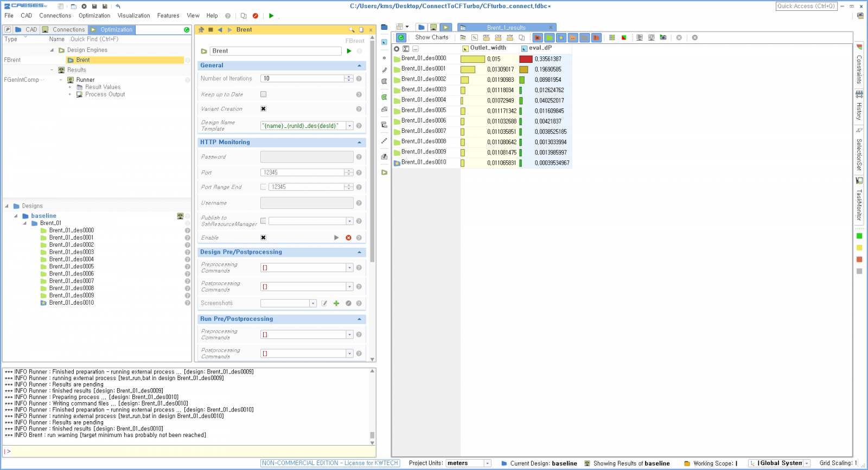The image size is (868, 470).
Task: Click the console command input line
Action: (189, 452)
